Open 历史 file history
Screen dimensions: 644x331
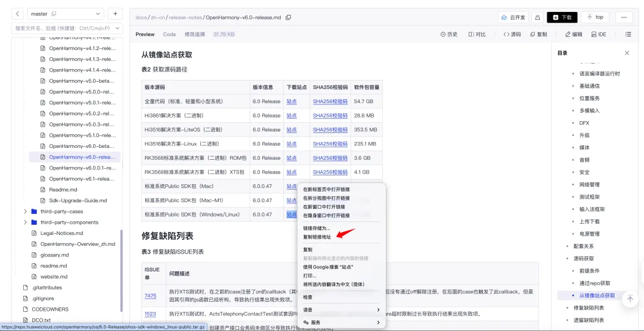(449, 35)
